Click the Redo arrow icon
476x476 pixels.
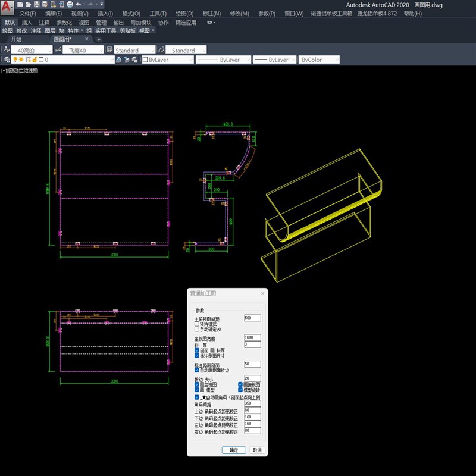[x=90, y=5]
